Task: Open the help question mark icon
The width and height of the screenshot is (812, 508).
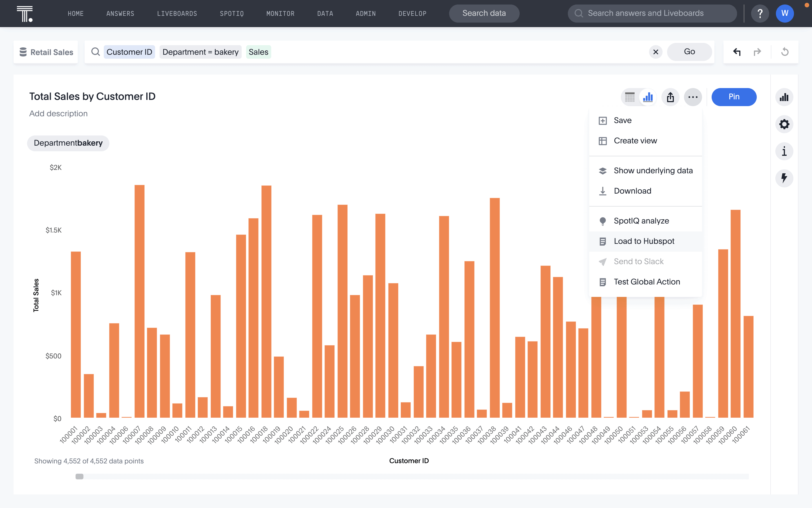Action: pyautogui.click(x=760, y=14)
